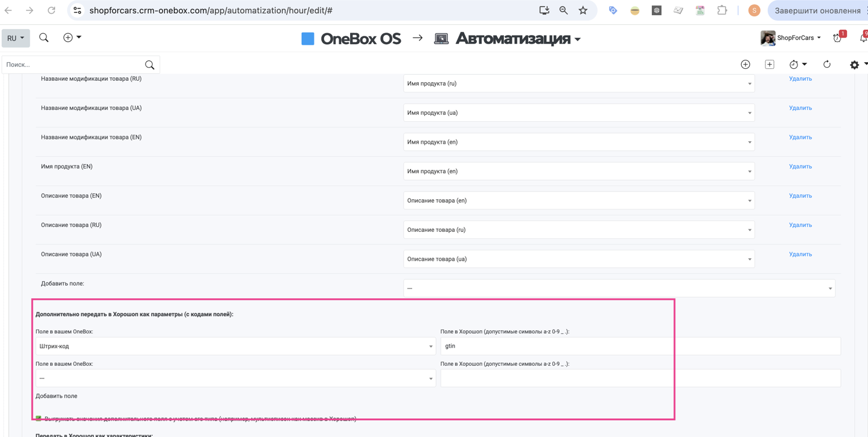The image size is (868, 437).
Task: Open dropdown for Название модификации товара (RU)
Action: 579,83
